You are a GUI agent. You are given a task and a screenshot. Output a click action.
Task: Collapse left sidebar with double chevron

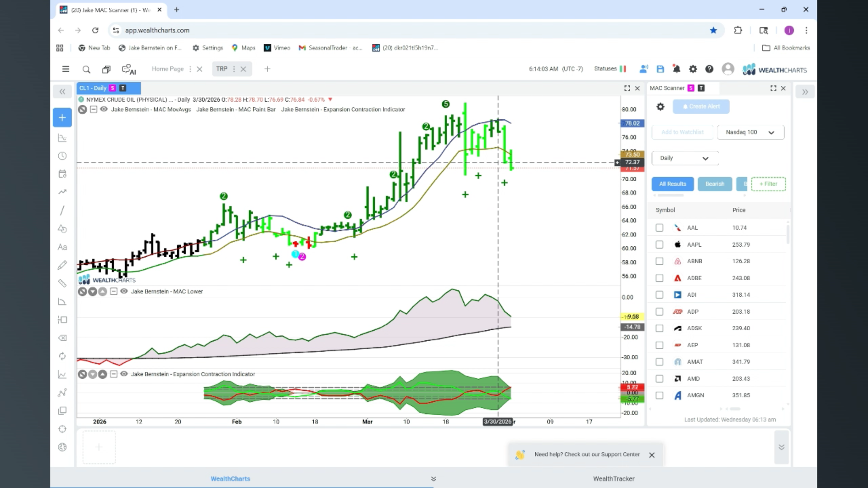[62, 92]
